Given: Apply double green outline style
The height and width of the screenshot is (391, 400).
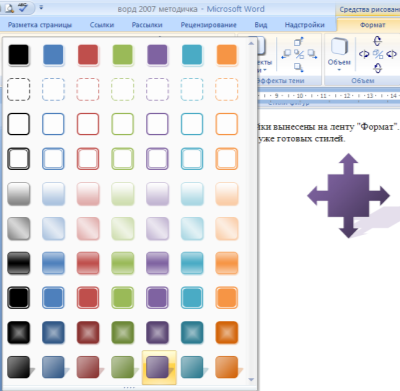Looking at the screenshot, I should point(122,159).
